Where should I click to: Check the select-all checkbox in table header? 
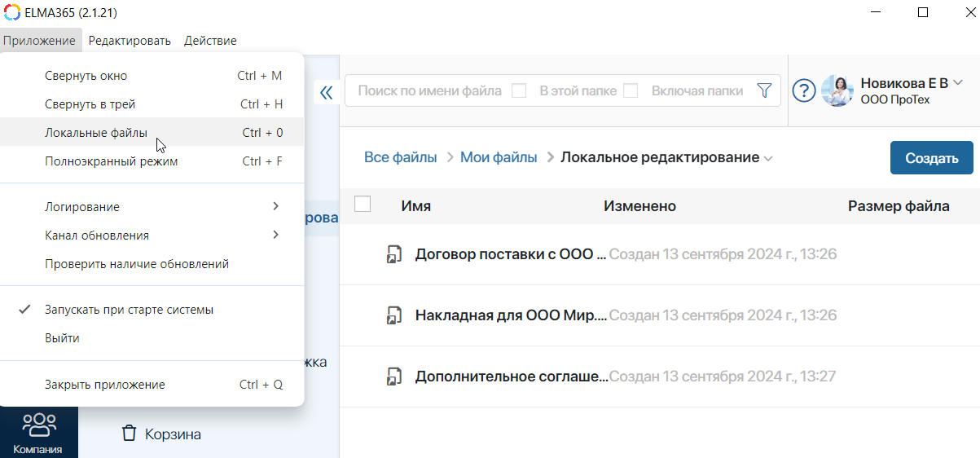(x=363, y=205)
